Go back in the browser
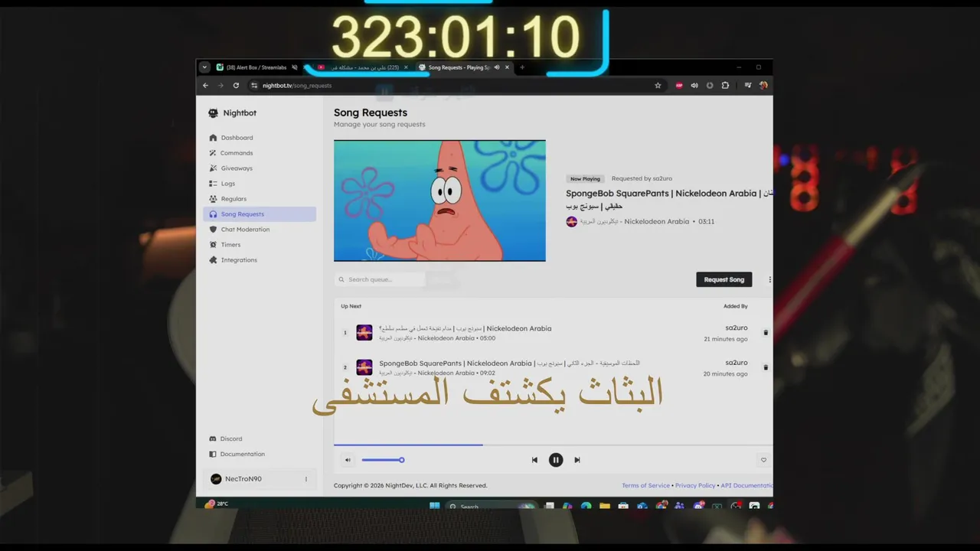Screen dimensions: 980x551 pyautogui.click(x=205, y=86)
